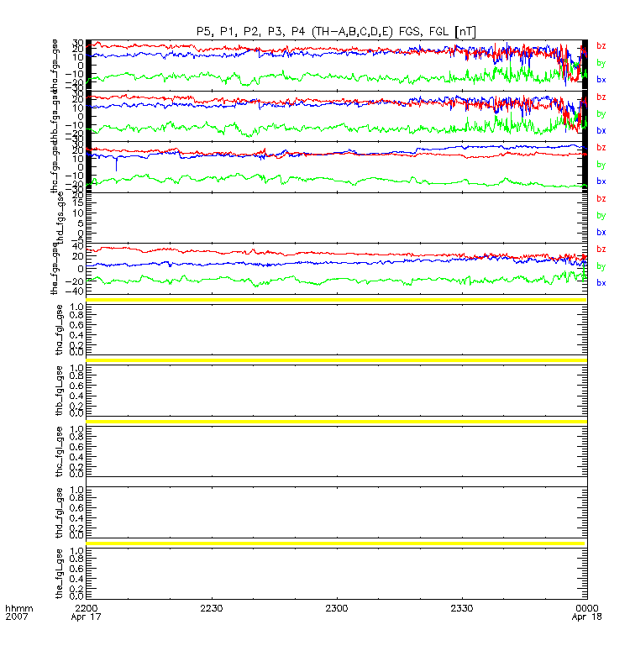Click the '0.8' tick value of the the_fgl_gse panel

[x=76, y=559]
